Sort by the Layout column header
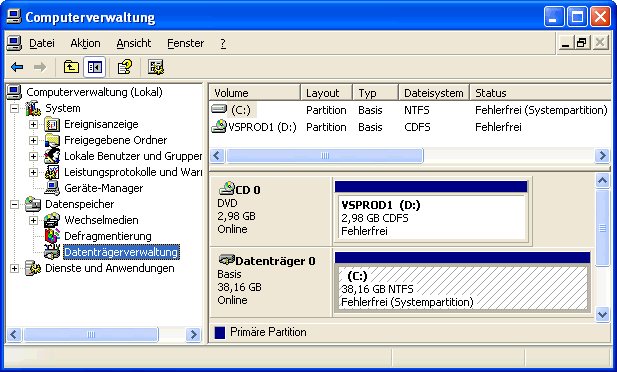Image resolution: width=617 pixels, height=372 pixels. (327, 93)
